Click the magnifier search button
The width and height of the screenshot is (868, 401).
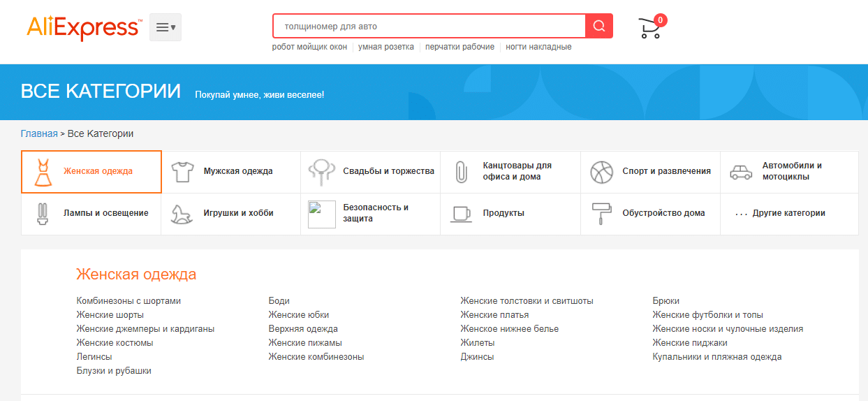tap(599, 26)
